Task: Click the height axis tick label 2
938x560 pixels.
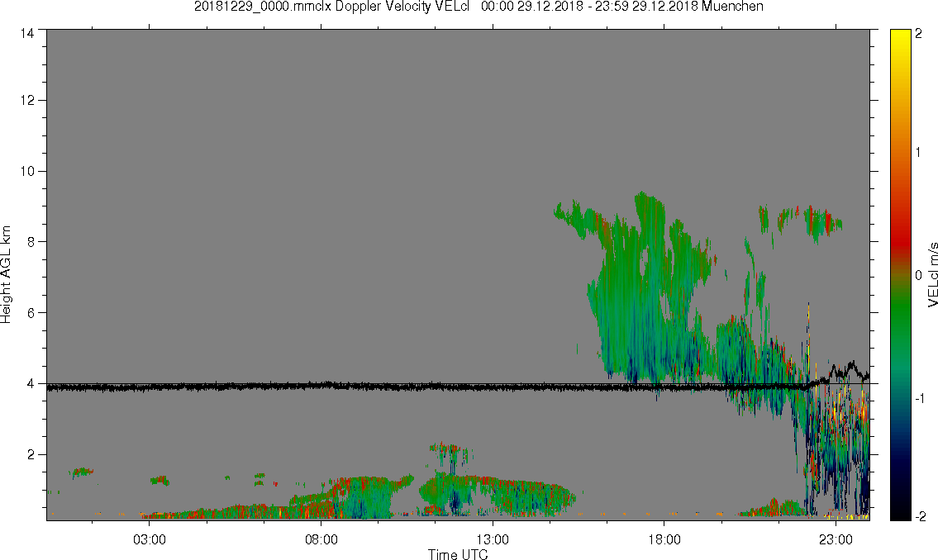Action: (x=31, y=454)
